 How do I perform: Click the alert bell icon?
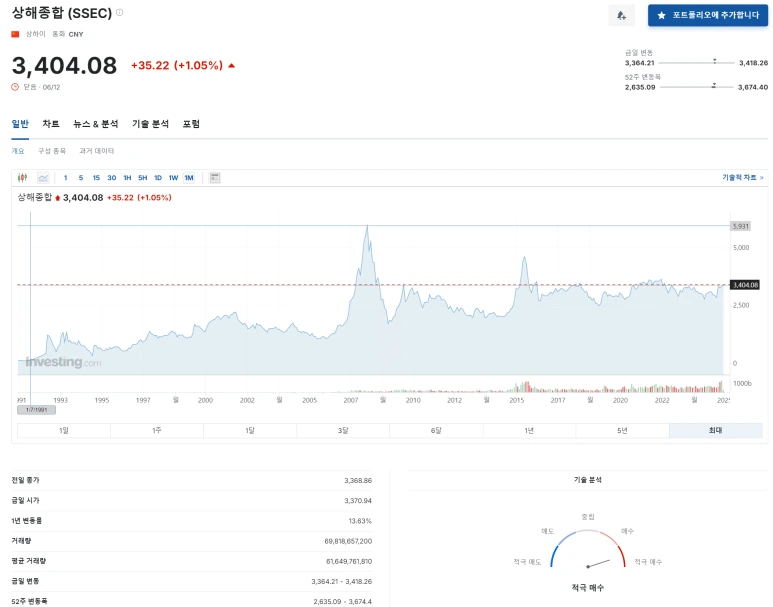point(621,16)
